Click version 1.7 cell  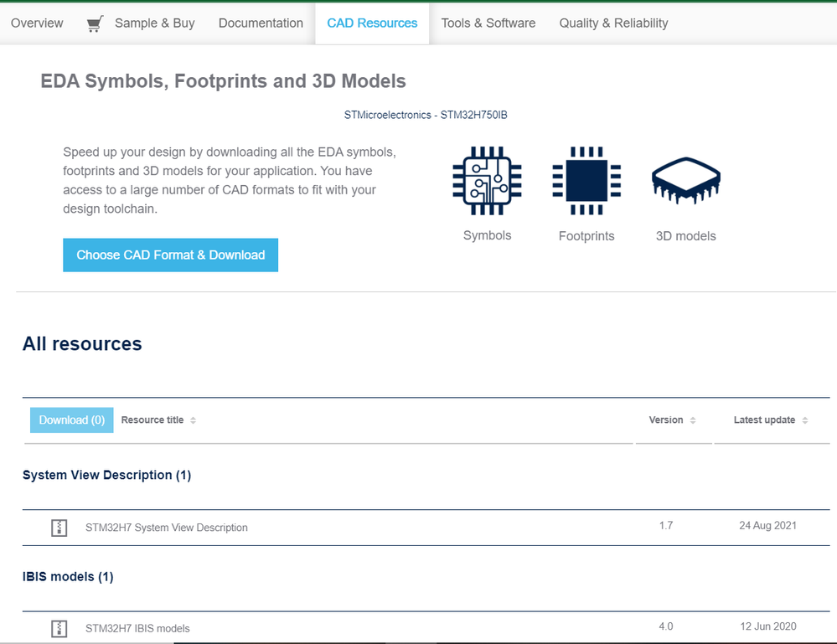(665, 526)
